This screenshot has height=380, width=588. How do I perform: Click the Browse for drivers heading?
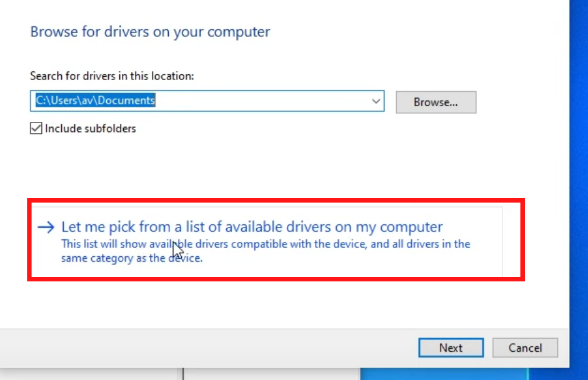pyautogui.click(x=150, y=32)
